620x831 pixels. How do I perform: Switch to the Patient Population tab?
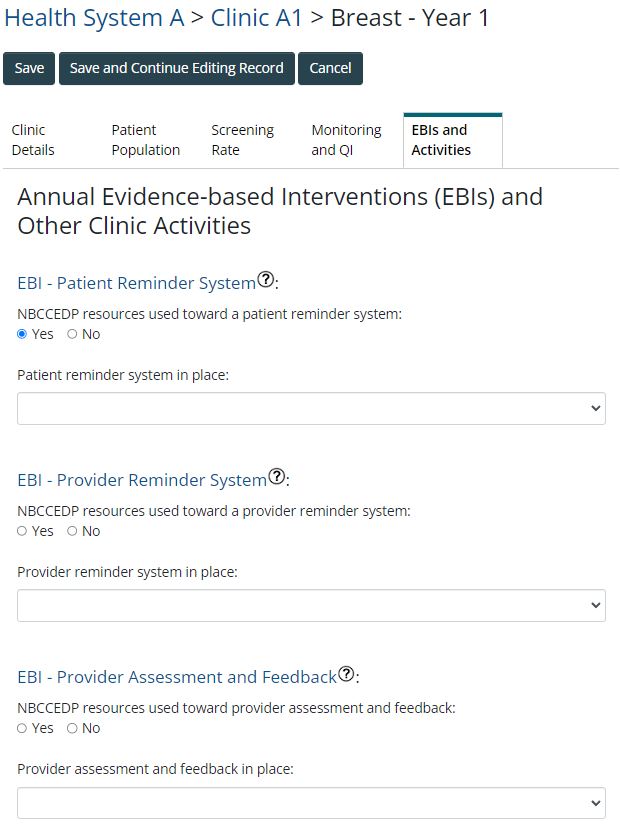(145, 140)
